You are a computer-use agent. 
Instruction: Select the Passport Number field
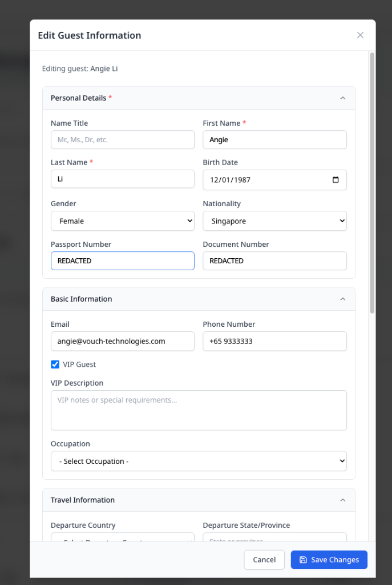(x=123, y=261)
